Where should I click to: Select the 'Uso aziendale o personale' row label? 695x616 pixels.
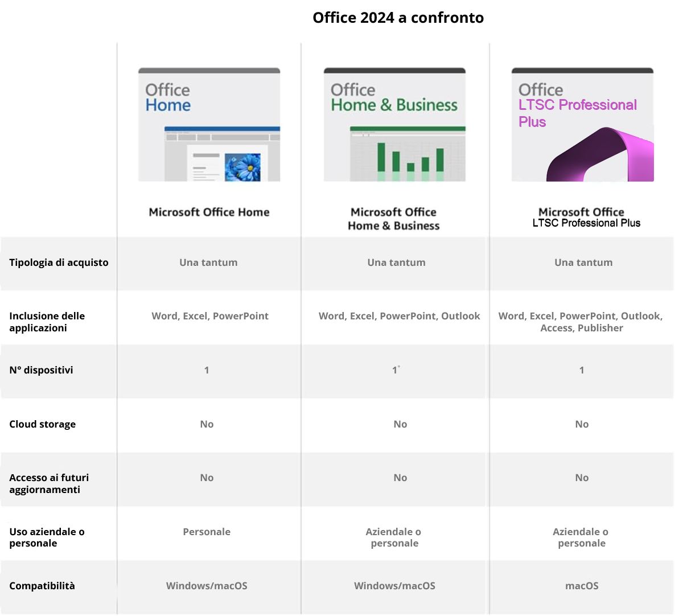47,537
